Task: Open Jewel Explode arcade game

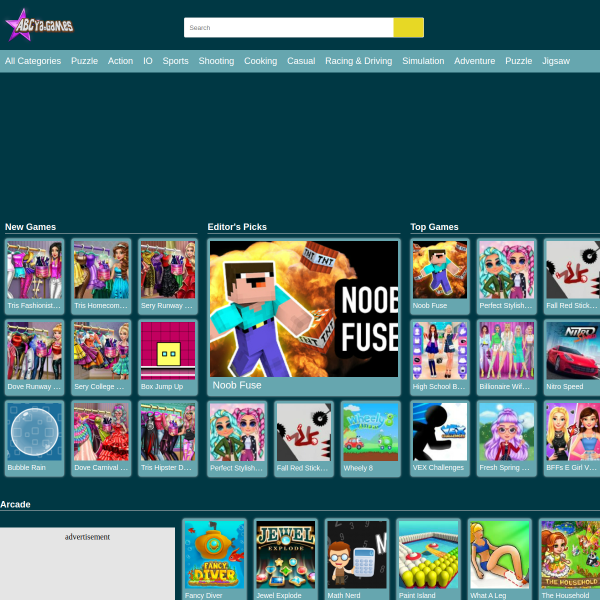Action: coord(285,559)
